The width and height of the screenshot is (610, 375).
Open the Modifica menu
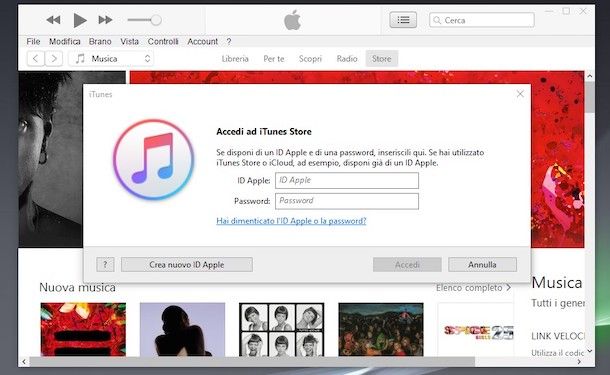(x=65, y=41)
